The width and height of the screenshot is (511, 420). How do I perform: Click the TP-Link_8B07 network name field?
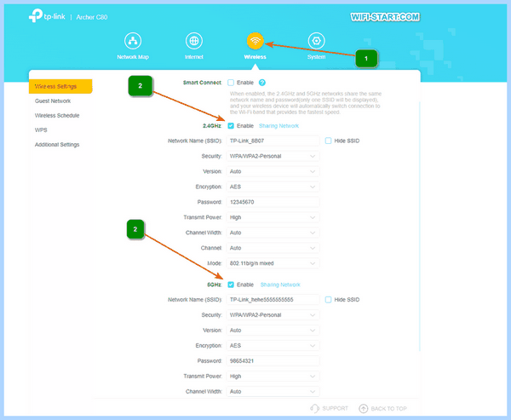[273, 141]
